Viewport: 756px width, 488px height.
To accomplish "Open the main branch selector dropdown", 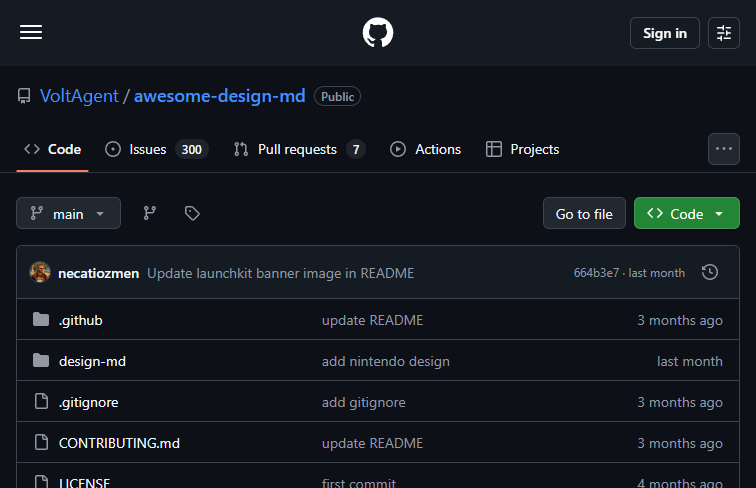I will coord(68,213).
